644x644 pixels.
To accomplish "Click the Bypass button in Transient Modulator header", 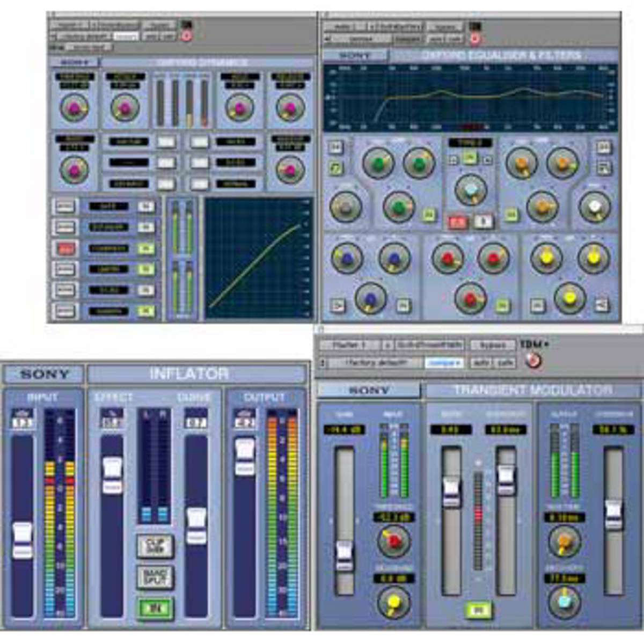I will 492,345.
